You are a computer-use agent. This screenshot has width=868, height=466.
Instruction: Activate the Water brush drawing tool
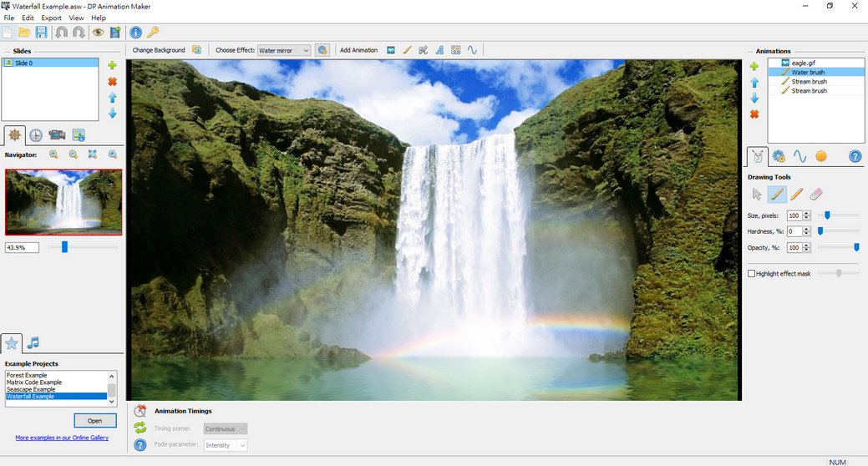coord(777,195)
